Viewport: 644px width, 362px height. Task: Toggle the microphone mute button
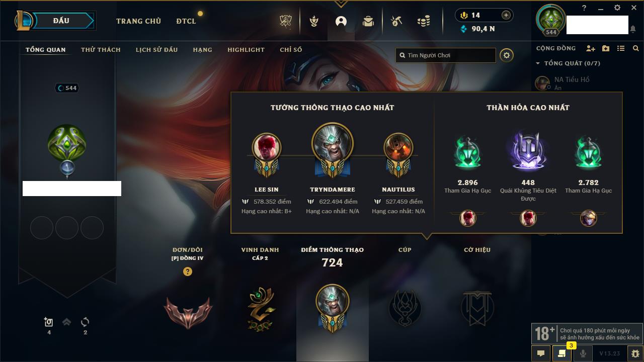coord(583,353)
